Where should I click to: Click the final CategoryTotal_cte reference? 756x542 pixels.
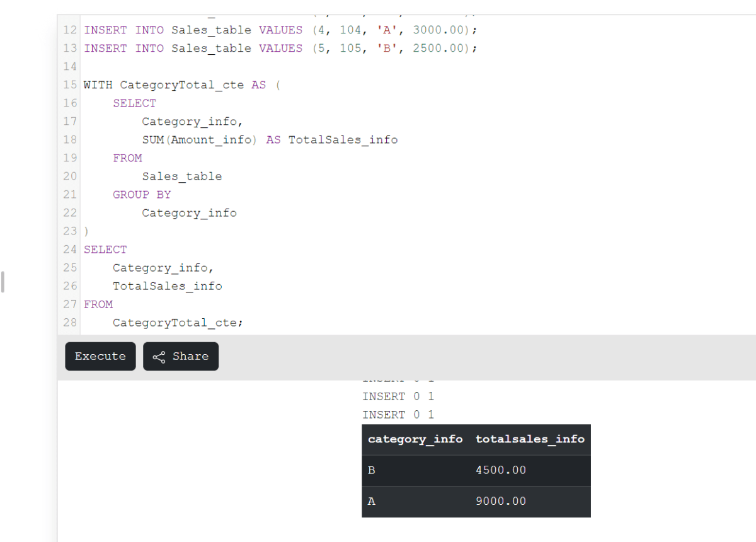[175, 322]
